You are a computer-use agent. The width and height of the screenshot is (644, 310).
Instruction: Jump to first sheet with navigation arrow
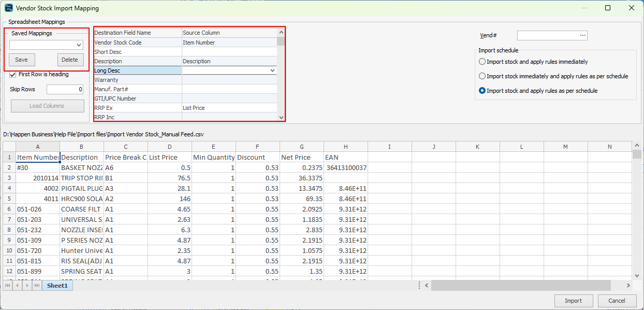8,286
